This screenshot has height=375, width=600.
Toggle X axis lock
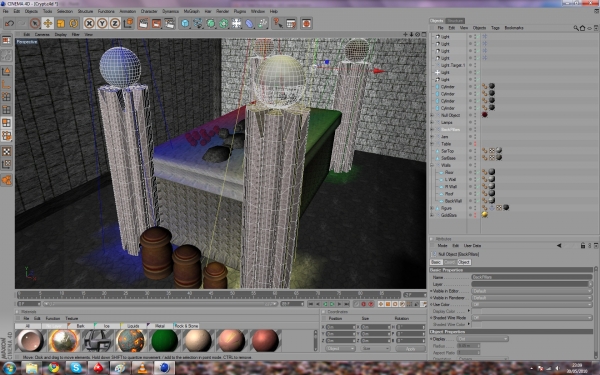[x=89, y=23]
